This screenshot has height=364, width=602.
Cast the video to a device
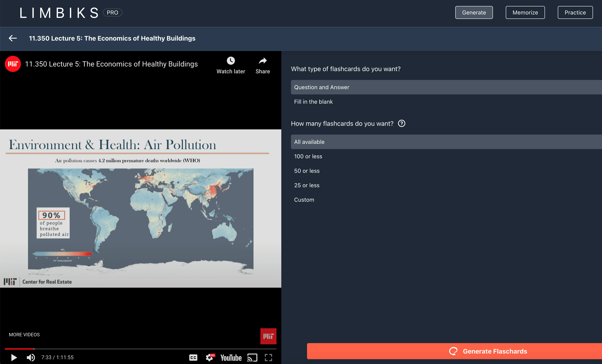click(x=252, y=357)
